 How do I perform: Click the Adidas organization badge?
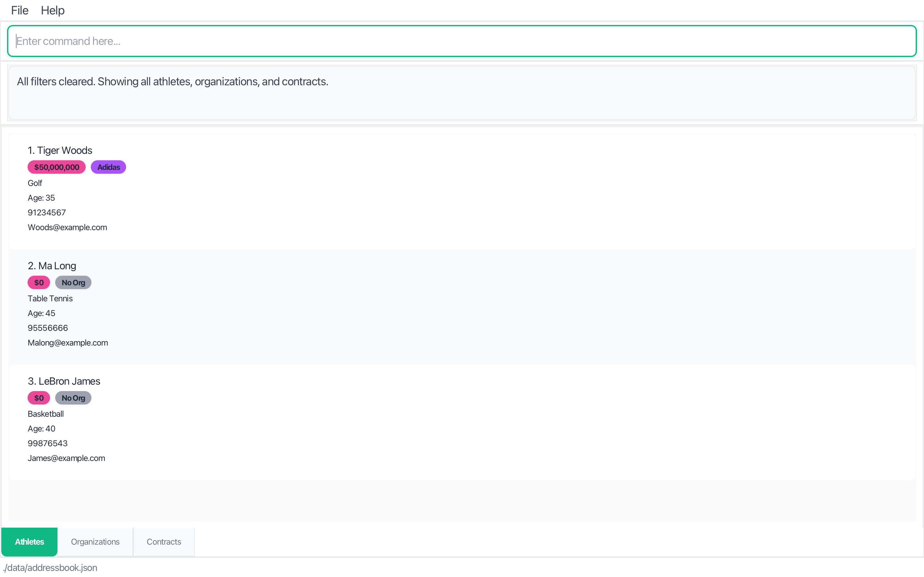pyautogui.click(x=108, y=167)
